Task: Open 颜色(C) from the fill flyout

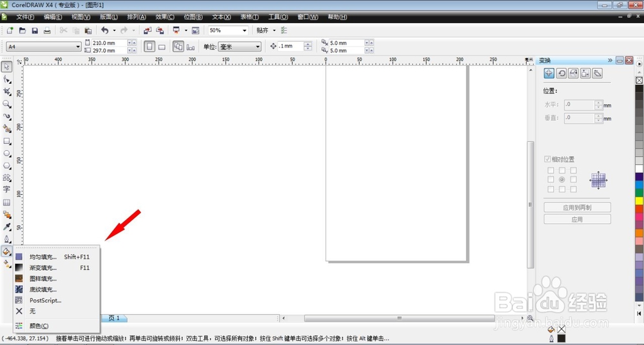Action: (x=57, y=326)
